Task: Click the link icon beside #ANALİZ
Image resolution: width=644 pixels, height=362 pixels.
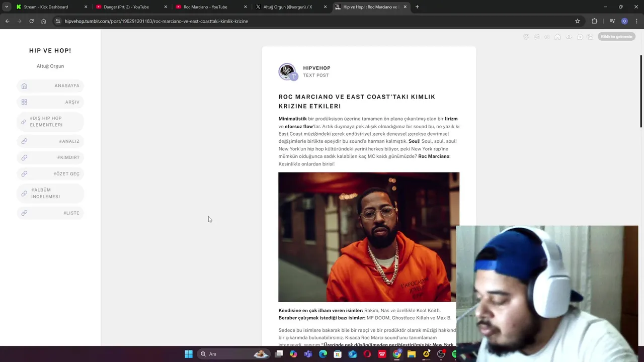Action: click(24, 141)
